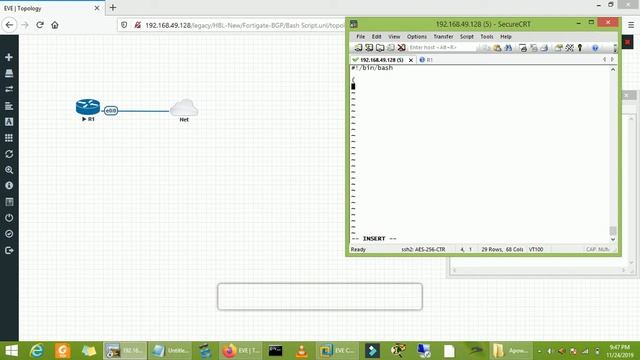The image size is (640, 360).
Task: Open Startup-configs icon in EVE sidebar
Action: pos(9,106)
